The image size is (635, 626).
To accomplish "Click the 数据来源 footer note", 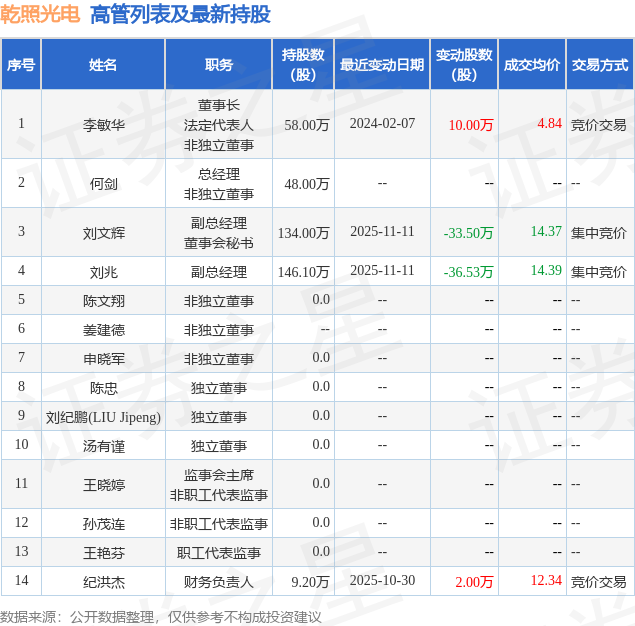I will click(161, 617).
